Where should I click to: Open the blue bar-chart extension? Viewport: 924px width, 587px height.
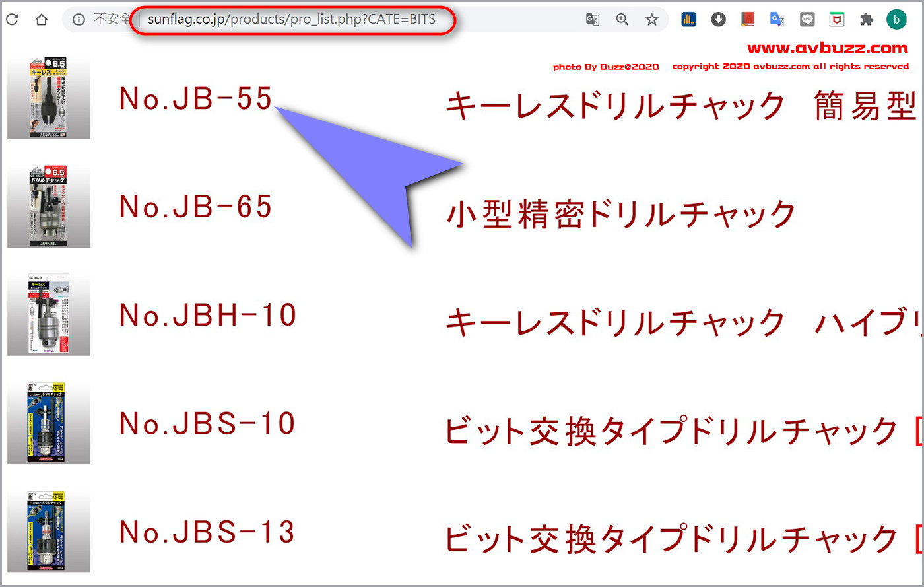click(689, 20)
